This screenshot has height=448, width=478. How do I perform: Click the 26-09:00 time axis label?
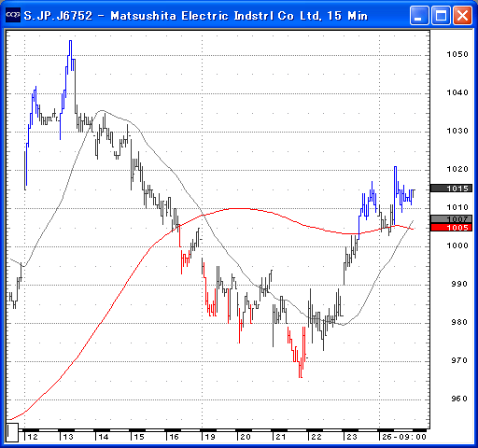(x=404, y=437)
